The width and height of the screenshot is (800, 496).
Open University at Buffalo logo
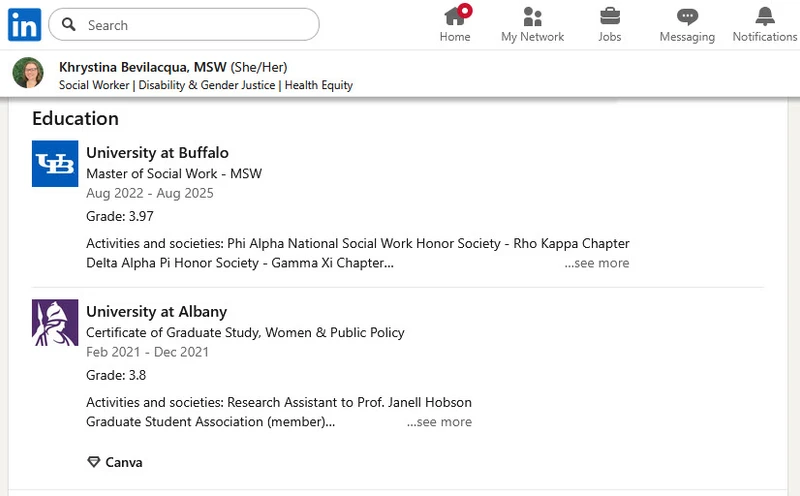pyautogui.click(x=55, y=164)
